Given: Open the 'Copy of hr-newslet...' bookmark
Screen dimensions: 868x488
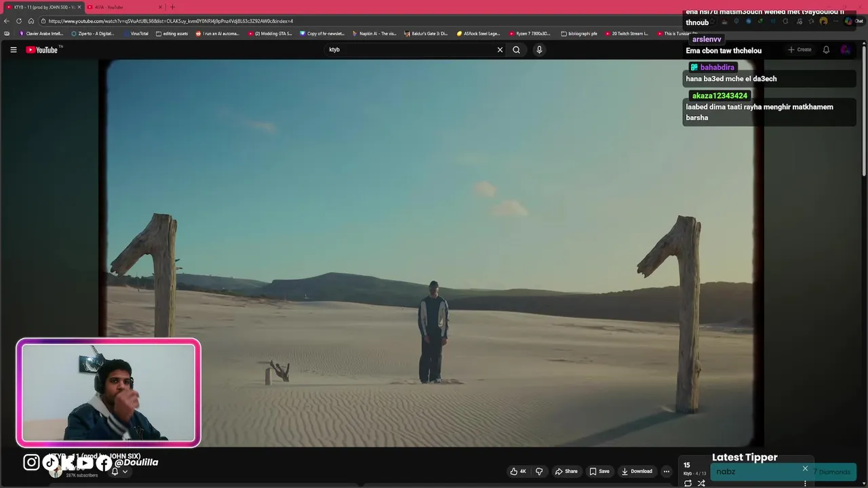Looking at the screenshot, I should click(x=322, y=33).
